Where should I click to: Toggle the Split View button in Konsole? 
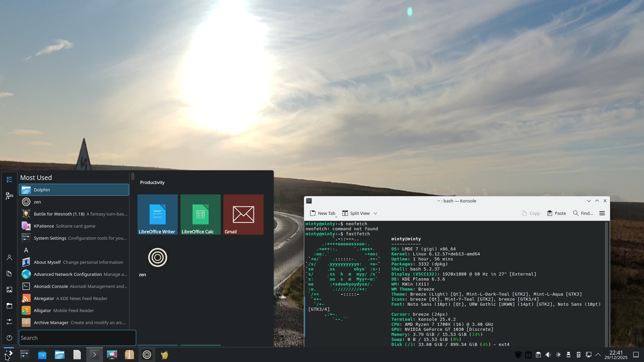[x=356, y=213]
